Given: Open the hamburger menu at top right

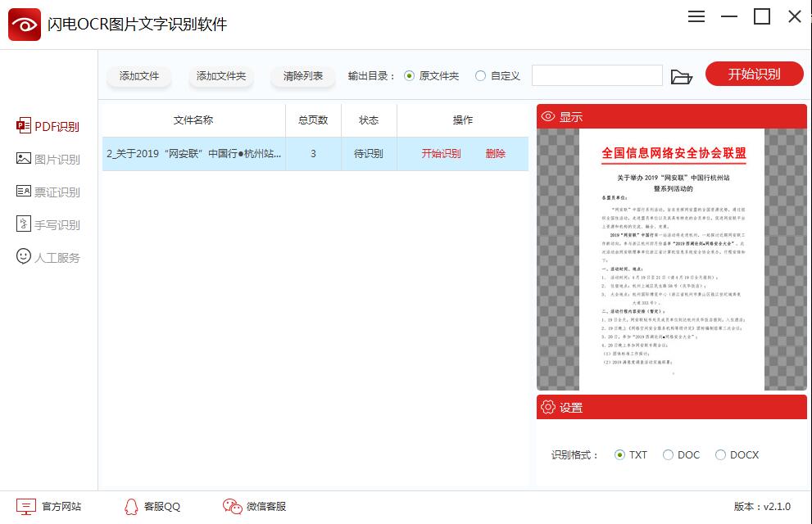Looking at the screenshot, I should [x=696, y=16].
